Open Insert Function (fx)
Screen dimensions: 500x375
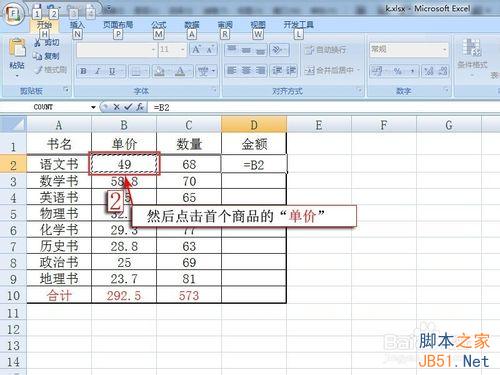point(140,107)
